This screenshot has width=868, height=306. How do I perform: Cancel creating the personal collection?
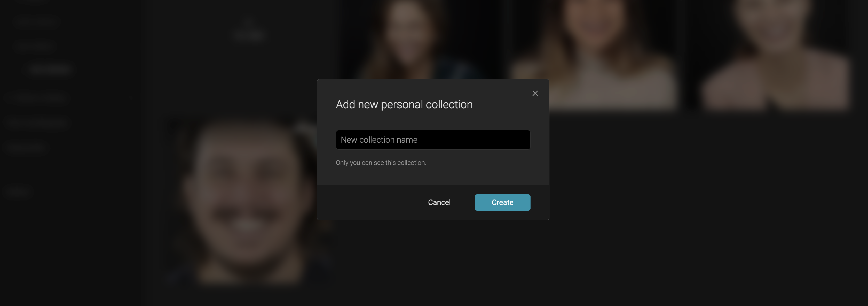coord(439,202)
